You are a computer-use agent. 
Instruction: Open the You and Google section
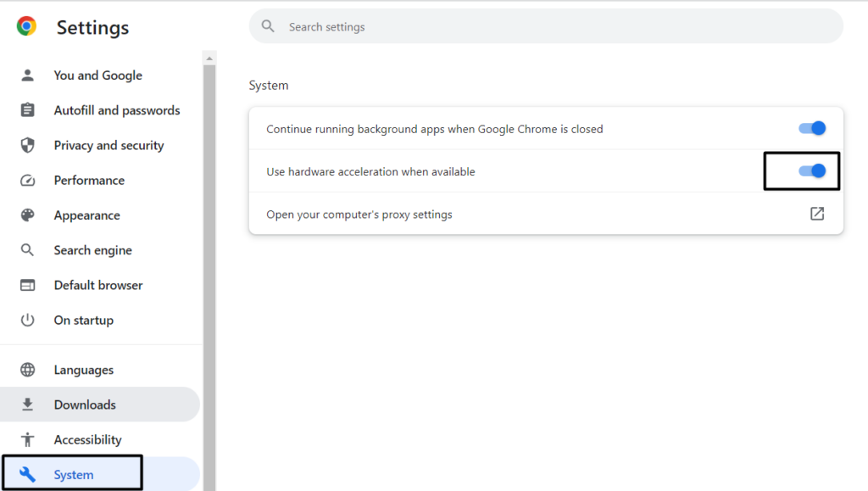97,75
